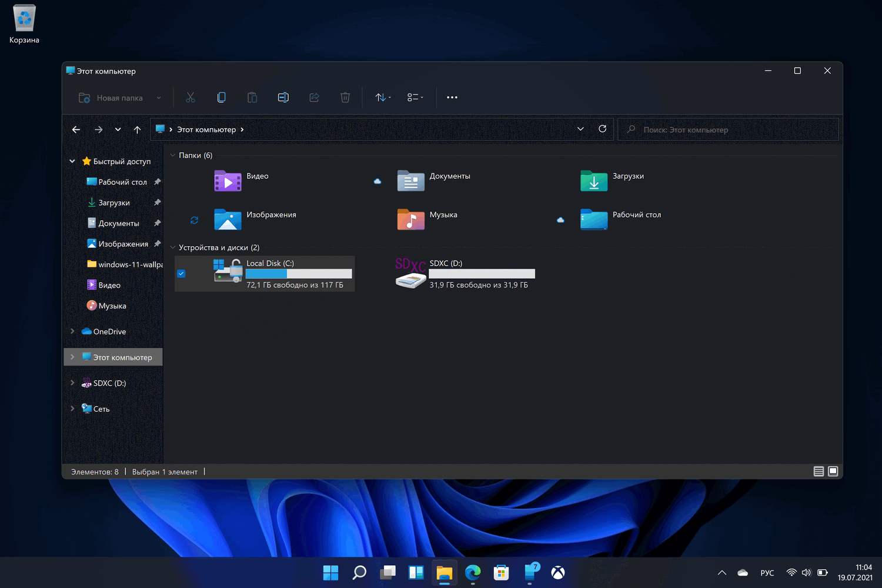Open Microsoft Edge from the taskbar
The width and height of the screenshot is (882, 588).
click(x=473, y=572)
